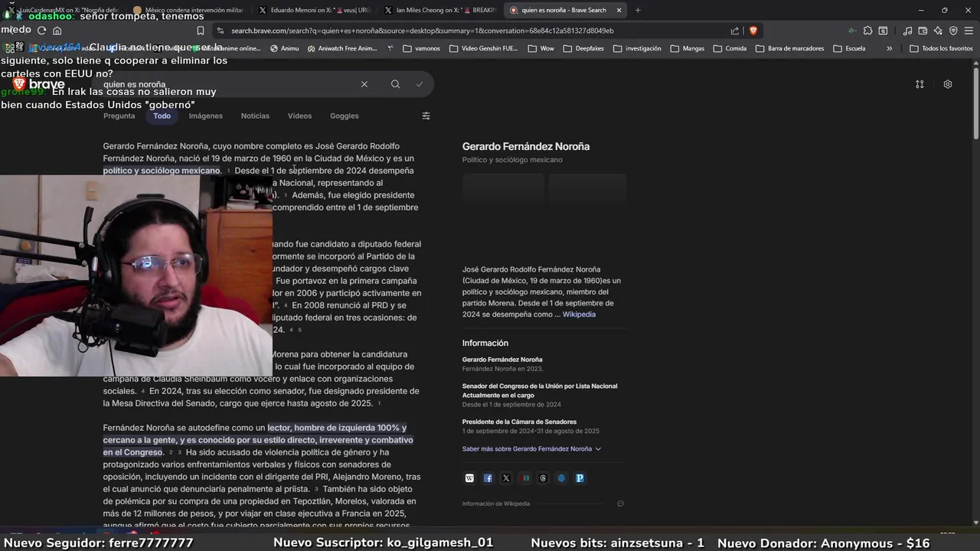The image size is (980, 551).
Task: Follow the Wikipedia link in the infobox
Action: point(579,315)
